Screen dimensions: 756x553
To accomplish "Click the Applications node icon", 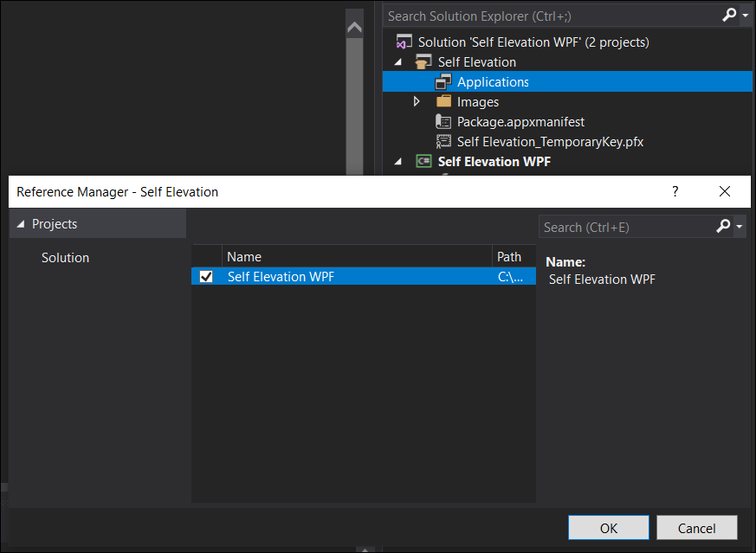I will (x=443, y=82).
